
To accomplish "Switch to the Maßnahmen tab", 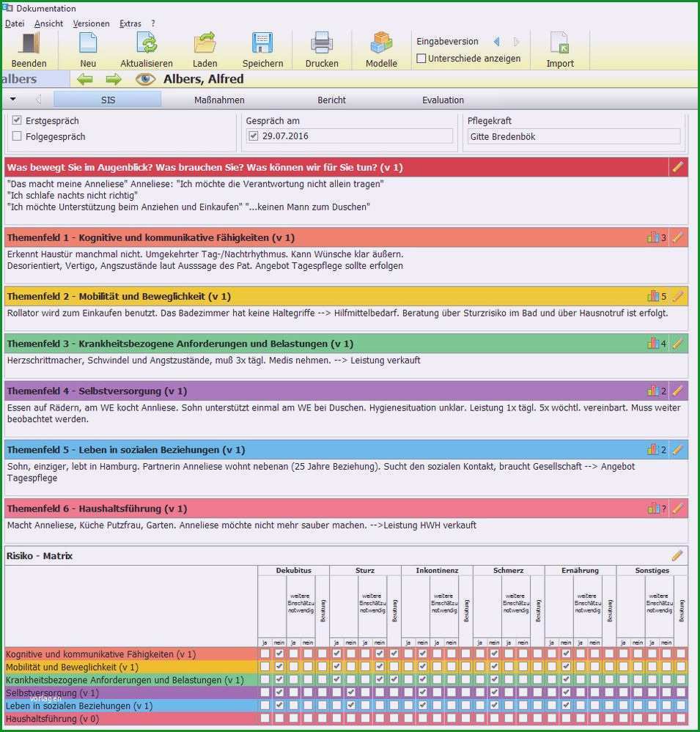I will [219, 100].
